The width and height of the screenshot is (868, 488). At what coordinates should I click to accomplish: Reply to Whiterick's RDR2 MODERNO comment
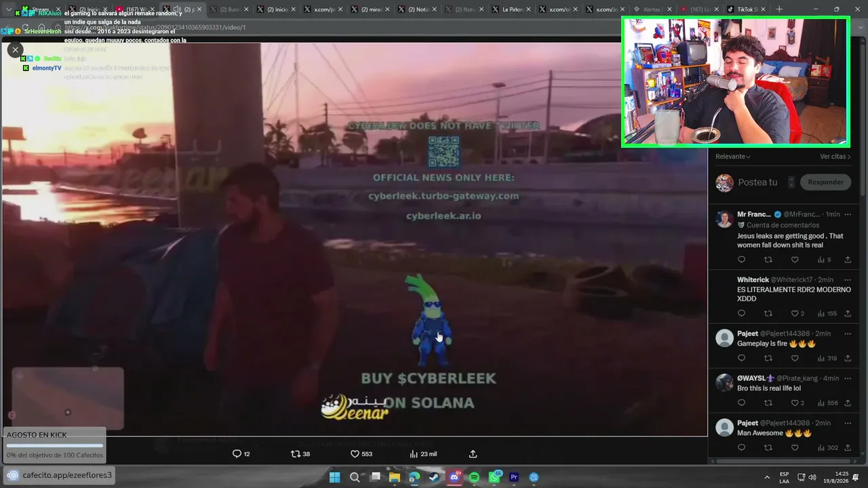click(x=741, y=313)
